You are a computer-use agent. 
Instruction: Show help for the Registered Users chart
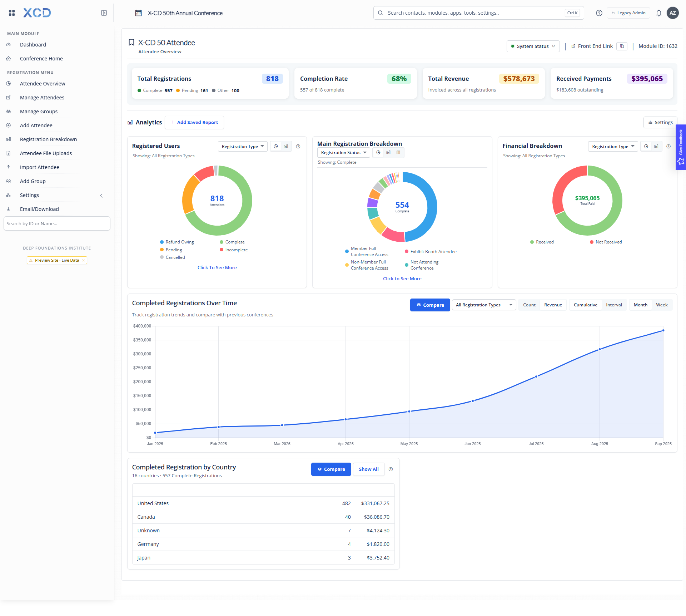298,146
